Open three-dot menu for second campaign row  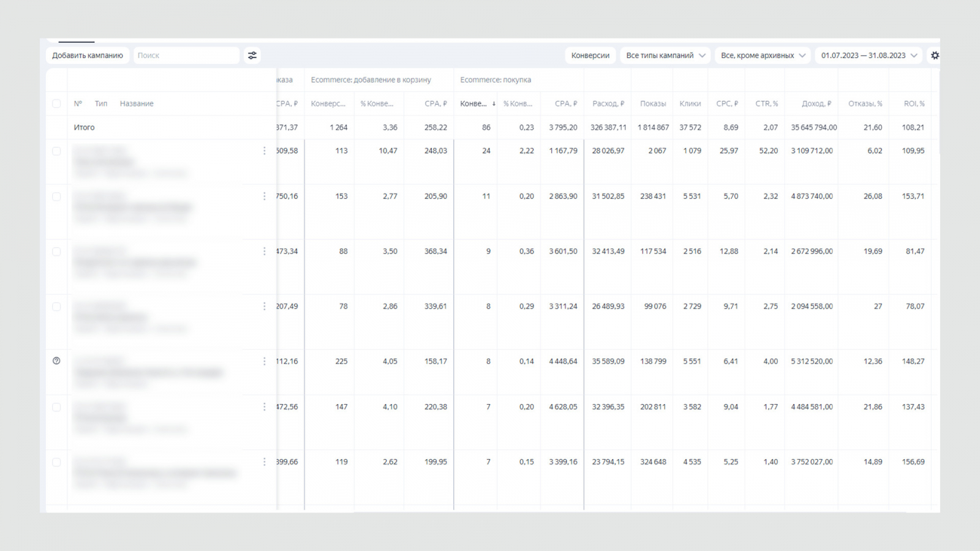click(x=265, y=197)
